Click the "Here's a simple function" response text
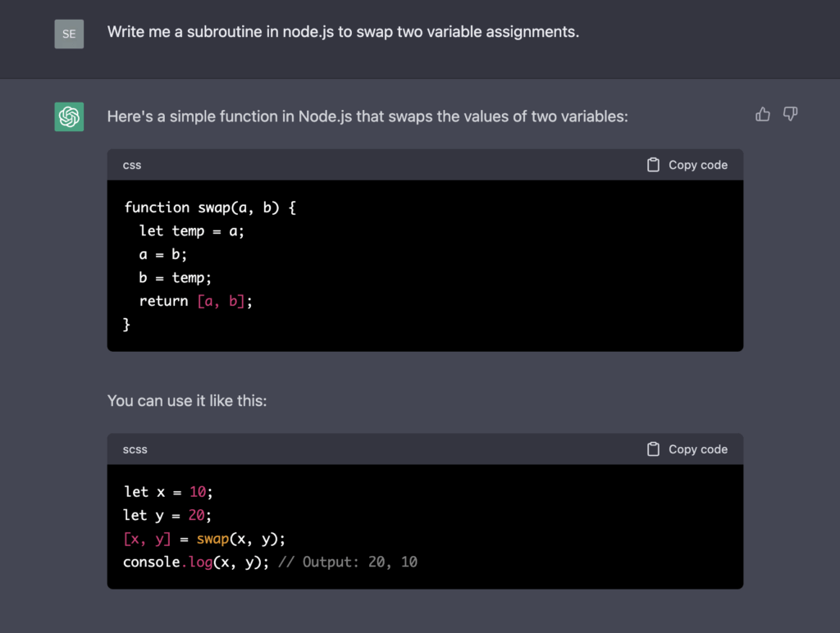This screenshot has height=633, width=840. [367, 116]
